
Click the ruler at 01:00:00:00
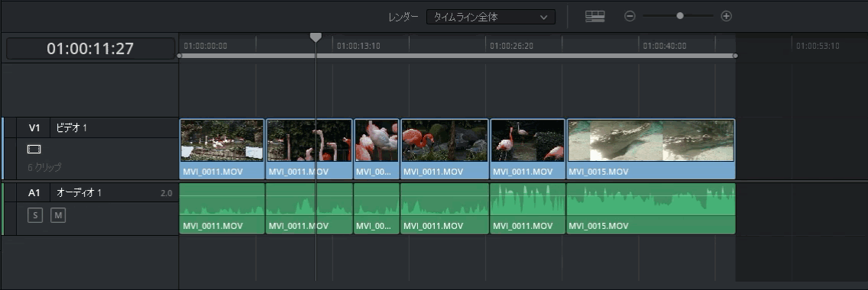tap(206, 46)
